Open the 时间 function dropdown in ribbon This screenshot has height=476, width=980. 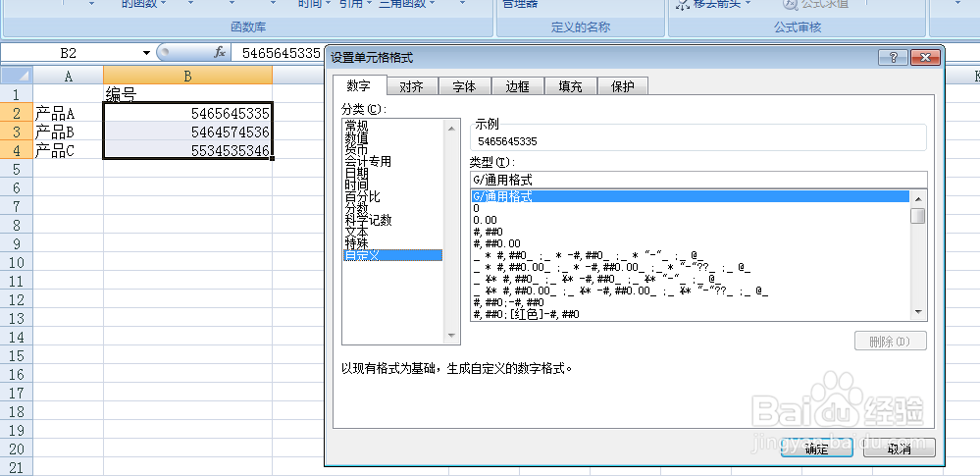pyautogui.click(x=314, y=4)
